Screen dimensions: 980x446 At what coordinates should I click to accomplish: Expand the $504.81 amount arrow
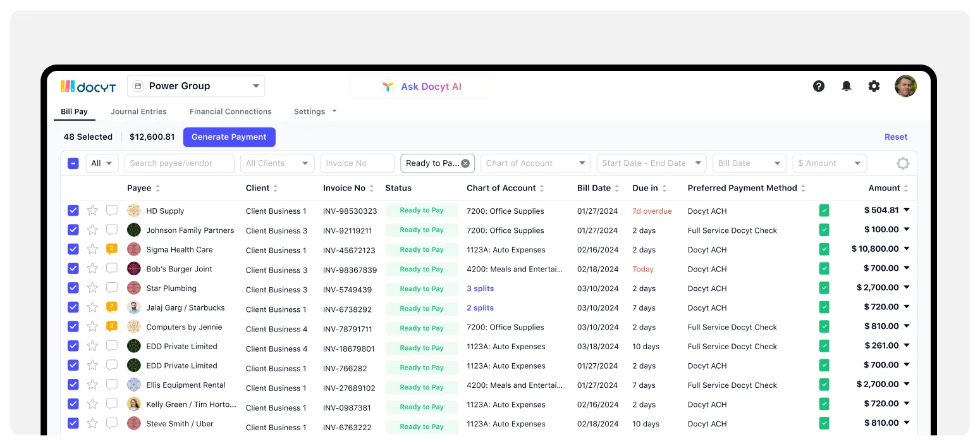coord(906,210)
